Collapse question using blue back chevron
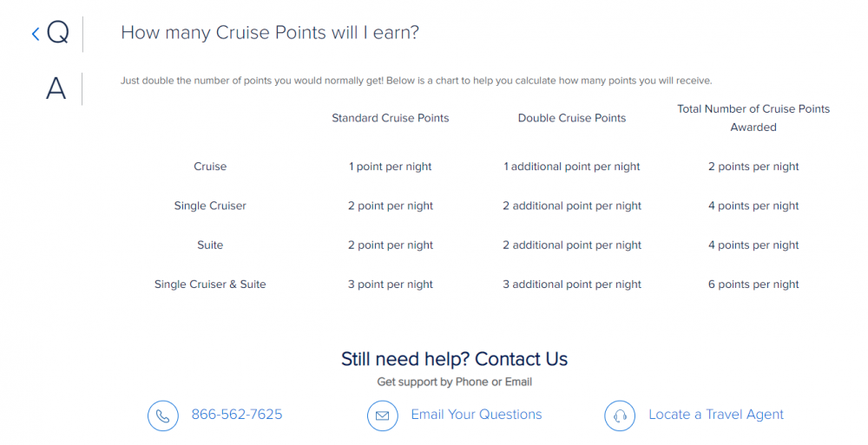868x445 pixels. coord(36,35)
